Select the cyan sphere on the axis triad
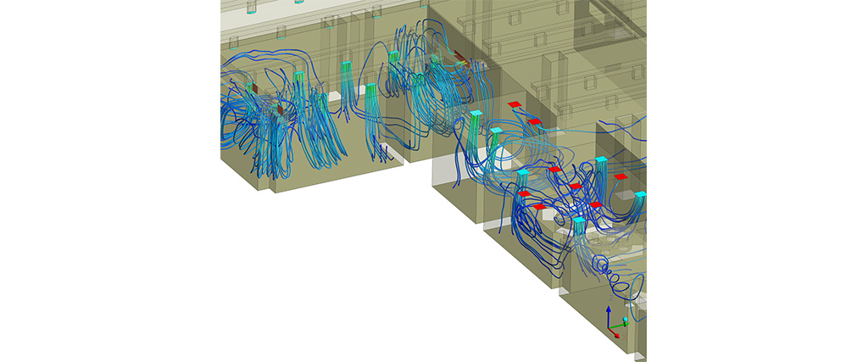Viewport: 868px width, 362px height. 626,321
